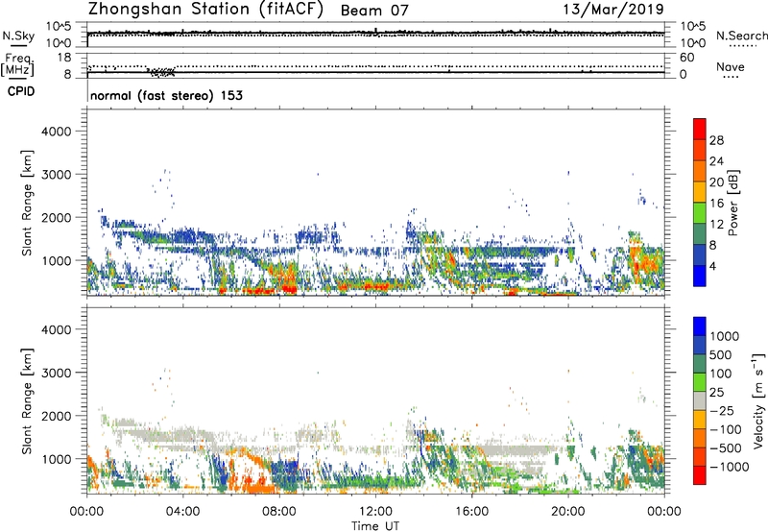Click 'normal (fast stereo) 153' text
The width and height of the screenshot is (768, 532).
pyautogui.click(x=166, y=95)
